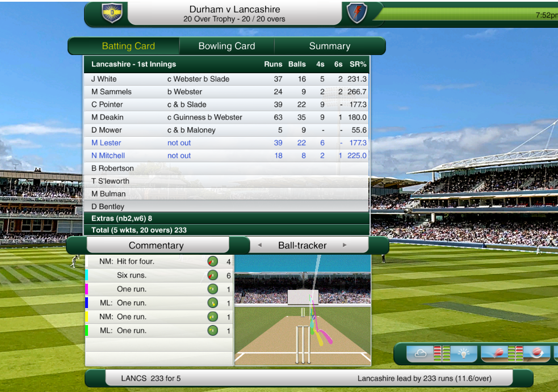Click '20 Over Trophy - 20 / 20 overs' text
The image size is (558, 392).
(x=234, y=19)
